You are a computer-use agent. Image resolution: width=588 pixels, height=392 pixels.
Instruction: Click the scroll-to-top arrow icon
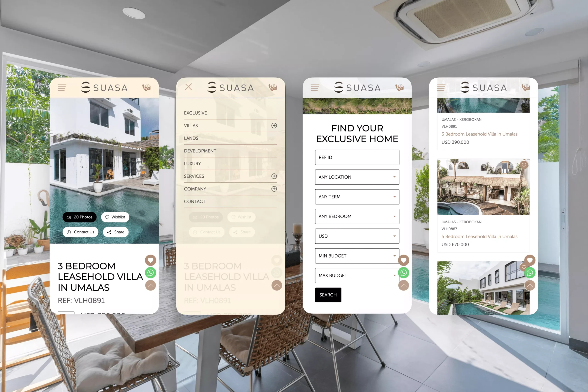pos(150,285)
